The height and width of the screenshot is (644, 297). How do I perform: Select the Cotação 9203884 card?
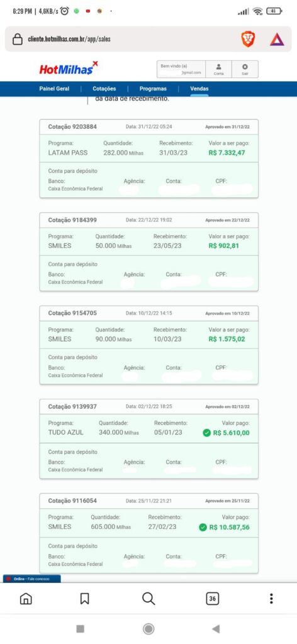tap(148, 158)
